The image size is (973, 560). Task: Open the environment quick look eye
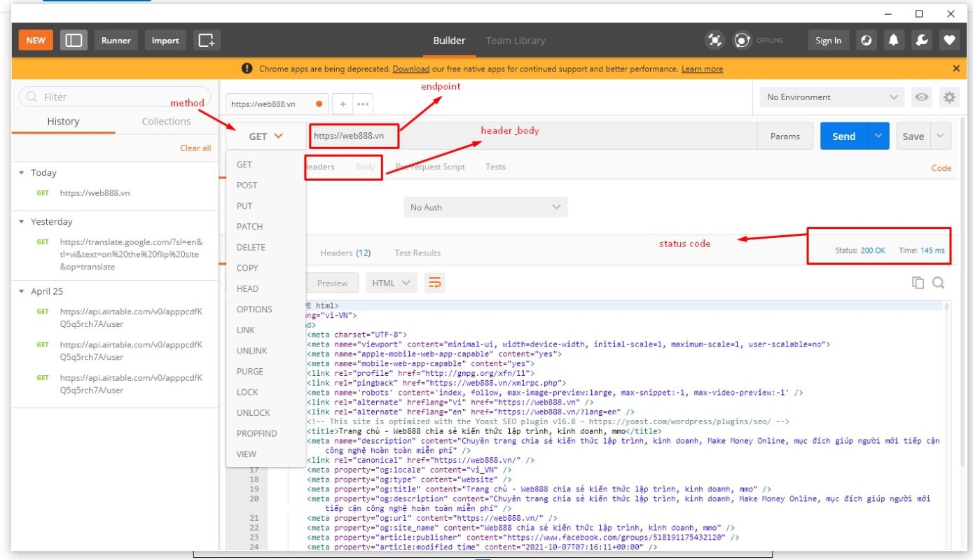click(x=922, y=97)
